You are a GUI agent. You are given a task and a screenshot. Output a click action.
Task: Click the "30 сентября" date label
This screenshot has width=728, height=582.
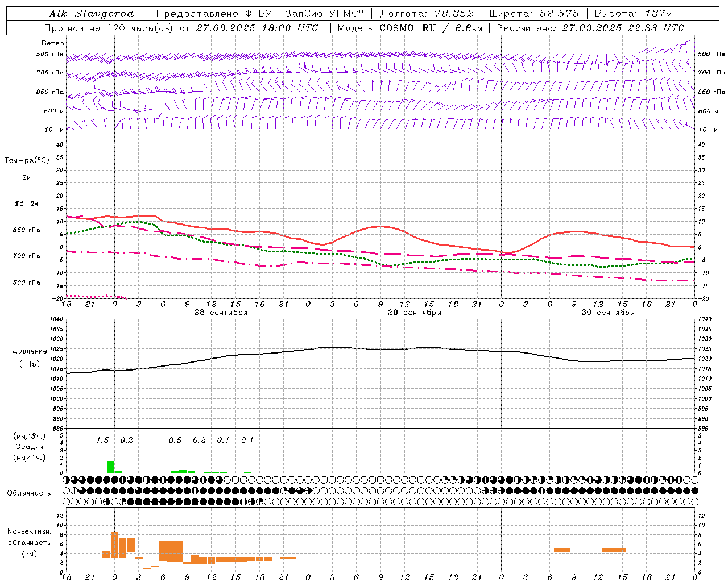(x=608, y=313)
